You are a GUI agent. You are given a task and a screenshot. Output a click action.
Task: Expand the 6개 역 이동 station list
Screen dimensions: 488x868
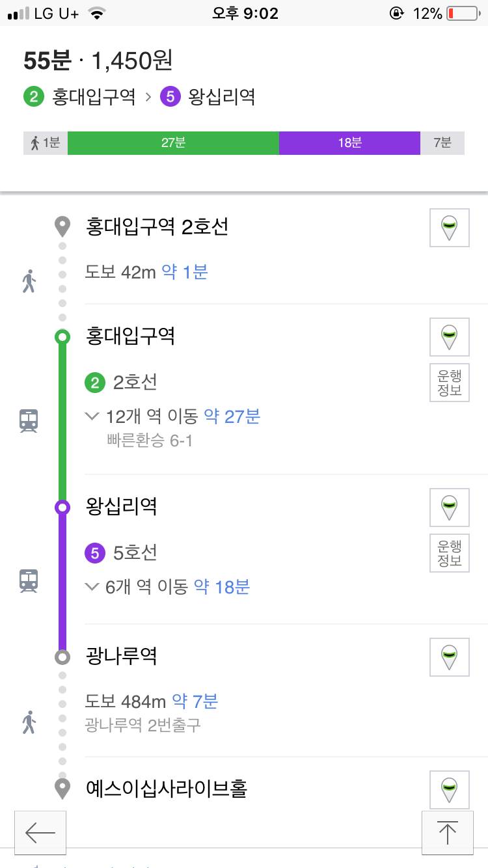point(169,587)
